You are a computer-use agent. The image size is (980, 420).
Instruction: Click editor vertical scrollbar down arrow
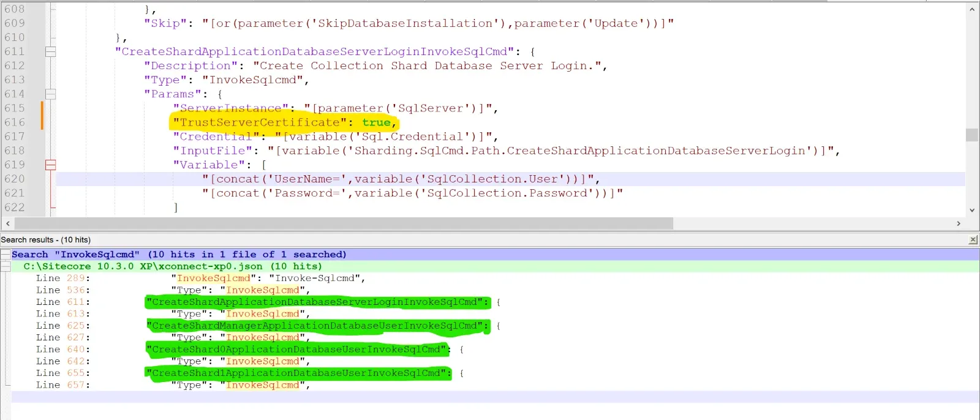[x=972, y=210]
